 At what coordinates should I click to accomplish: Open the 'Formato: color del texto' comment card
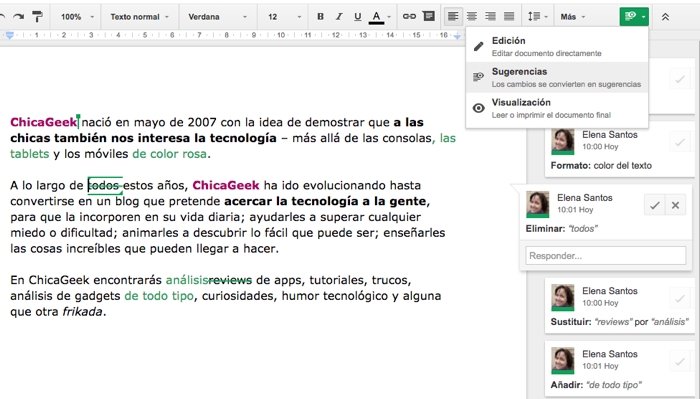(x=621, y=150)
